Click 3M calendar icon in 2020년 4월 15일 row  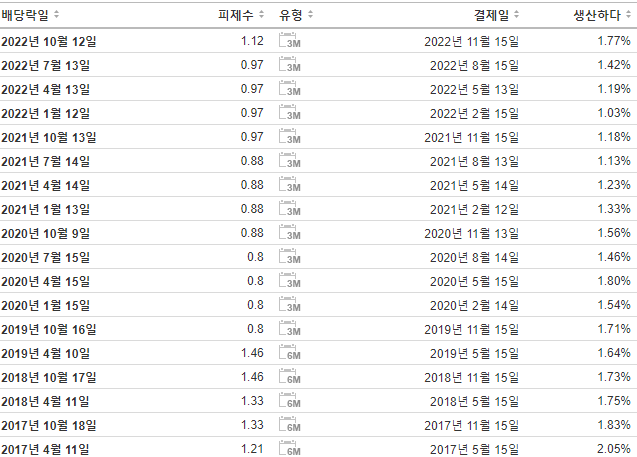pyautogui.click(x=290, y=280)
